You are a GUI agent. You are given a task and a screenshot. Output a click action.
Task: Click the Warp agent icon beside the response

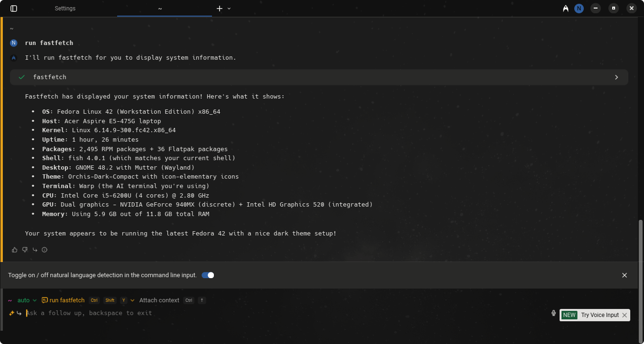pos(14,58)
